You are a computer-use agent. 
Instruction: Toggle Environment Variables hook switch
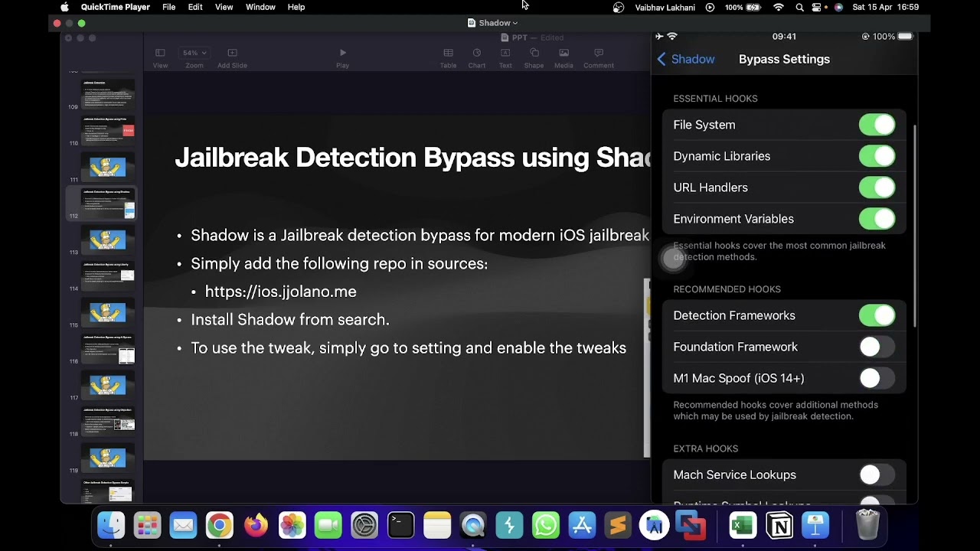coord(877,219)
